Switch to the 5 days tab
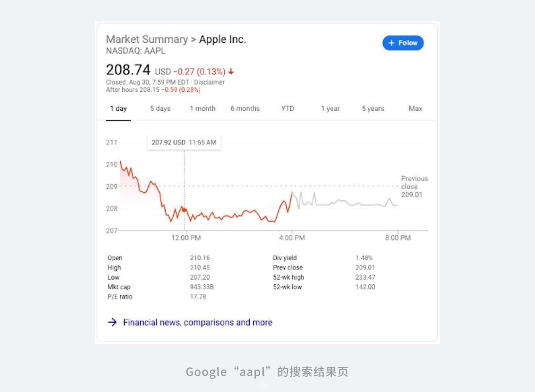535x392 pixels. point(160,109)
